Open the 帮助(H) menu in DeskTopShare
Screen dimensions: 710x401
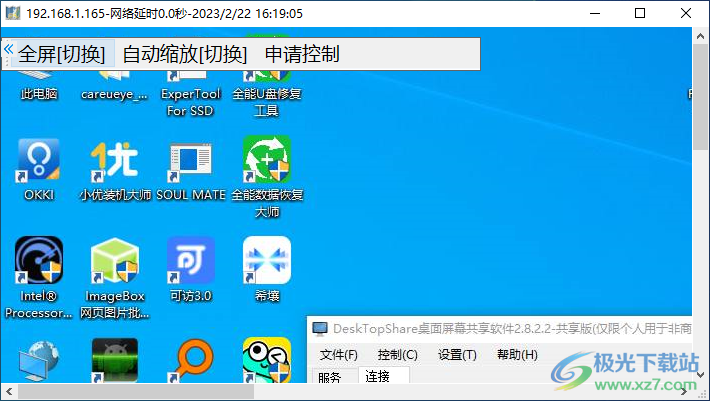point(517,355)
